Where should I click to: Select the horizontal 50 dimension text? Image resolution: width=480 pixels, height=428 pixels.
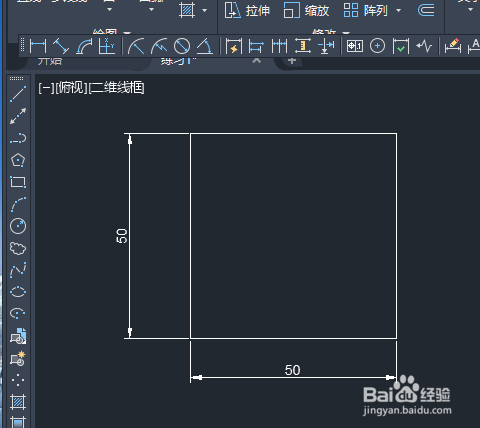293,370
